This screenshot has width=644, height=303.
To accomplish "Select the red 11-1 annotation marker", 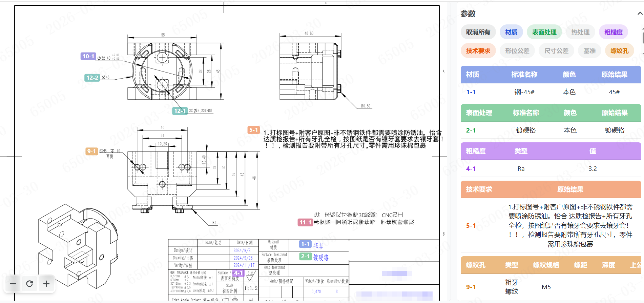I will click(x=305, y=222).
